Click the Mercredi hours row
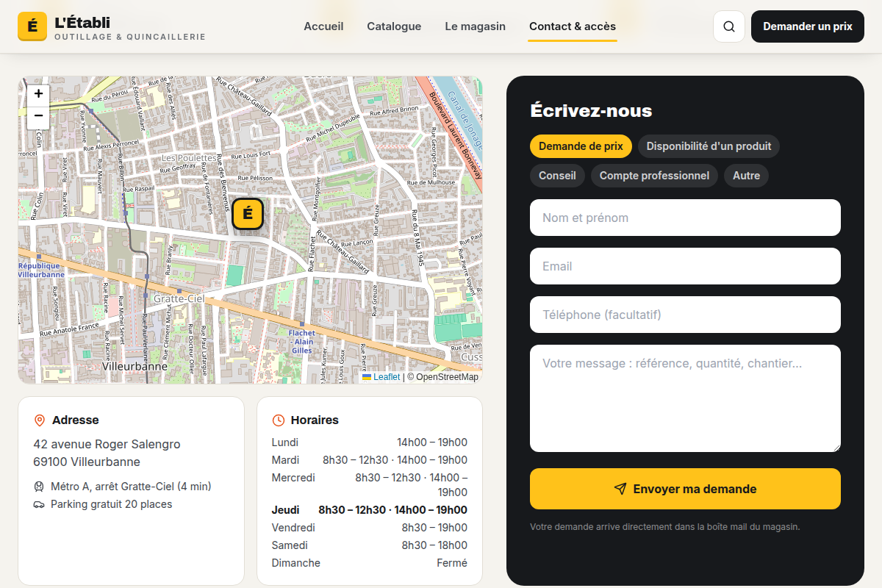Image resolution: width=882 pixels, height=588 pixels. coord(370,485)
